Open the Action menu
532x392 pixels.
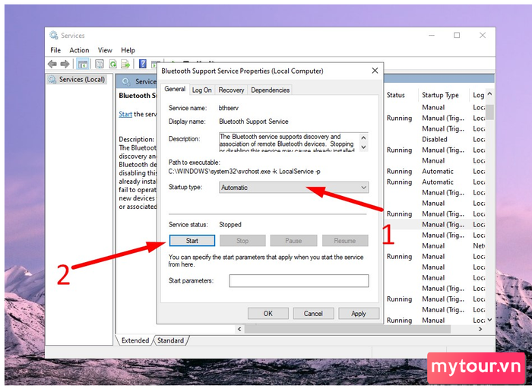(79, 50)
